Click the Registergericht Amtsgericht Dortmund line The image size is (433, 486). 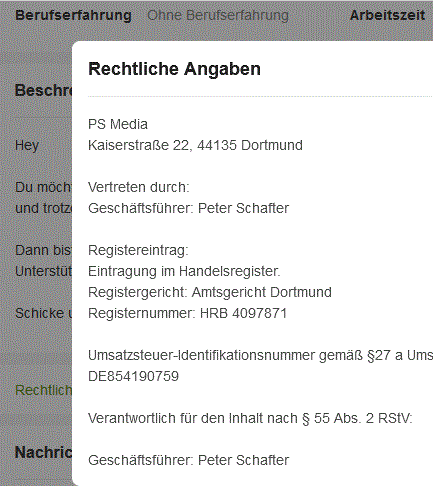pyautogui.click(x=210, y=292)
